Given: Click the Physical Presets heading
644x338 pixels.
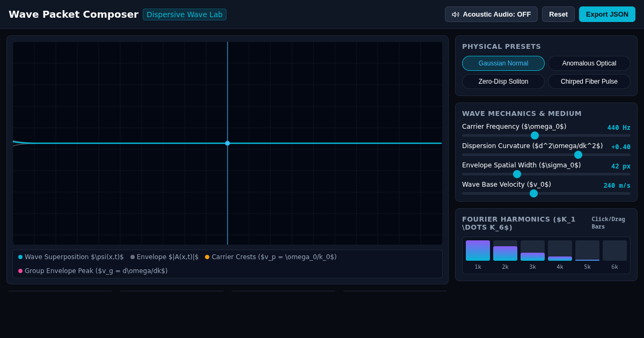Looking at the screenshot, I should 501,47.
